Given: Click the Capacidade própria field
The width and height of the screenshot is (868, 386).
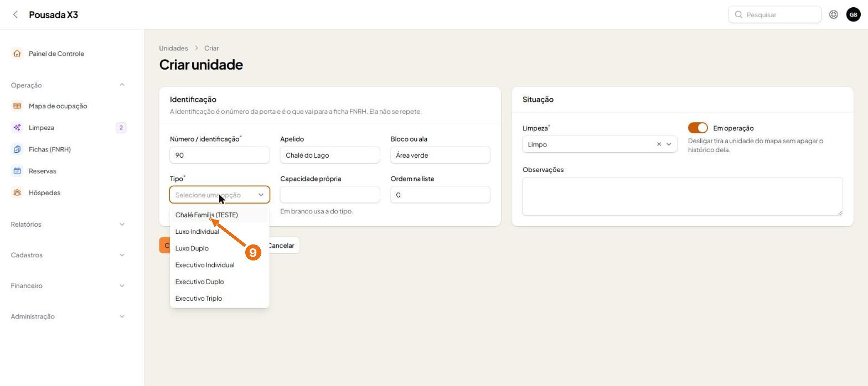Looking at the screenshot, I should tap(330, 195).
